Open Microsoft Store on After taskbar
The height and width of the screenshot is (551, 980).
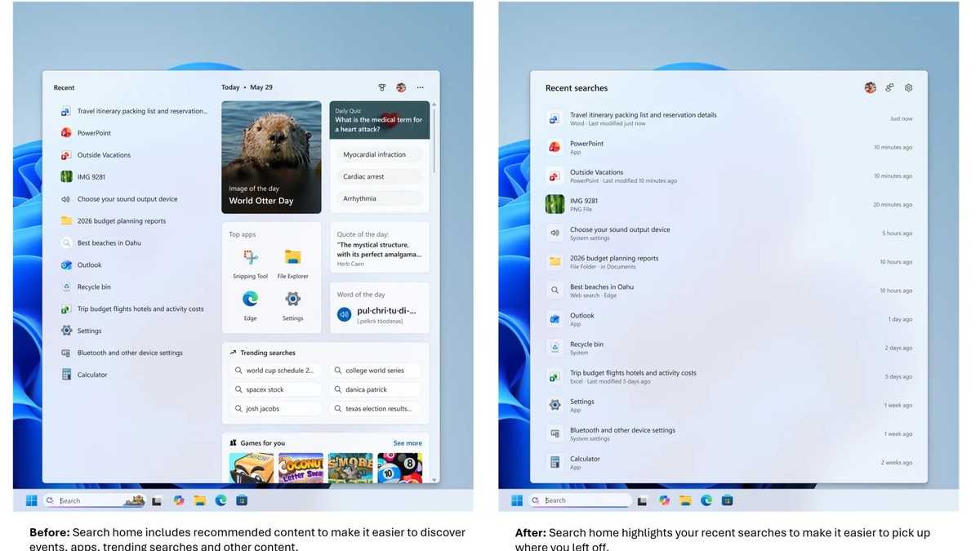[x=727, y=500]
